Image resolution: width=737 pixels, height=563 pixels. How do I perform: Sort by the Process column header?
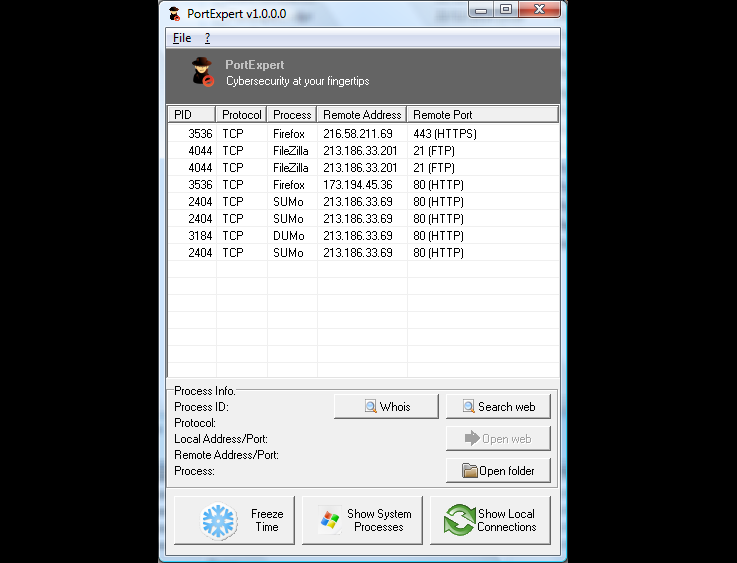coord(292,115)
